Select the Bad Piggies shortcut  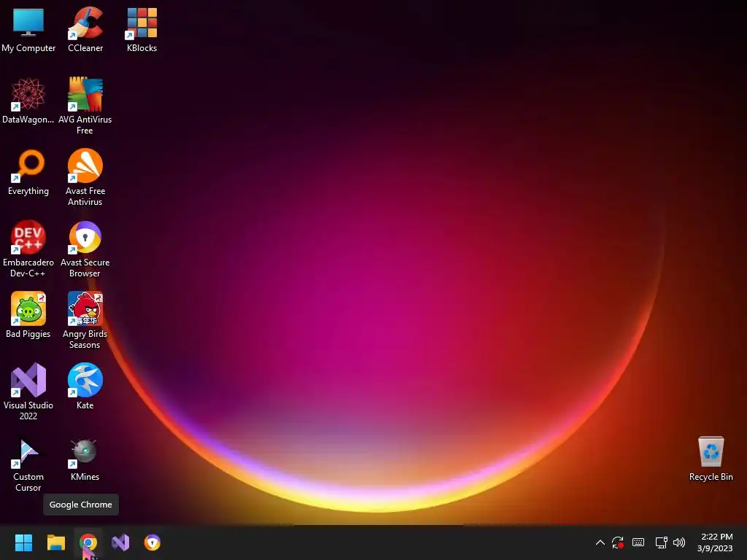point(28,315)
